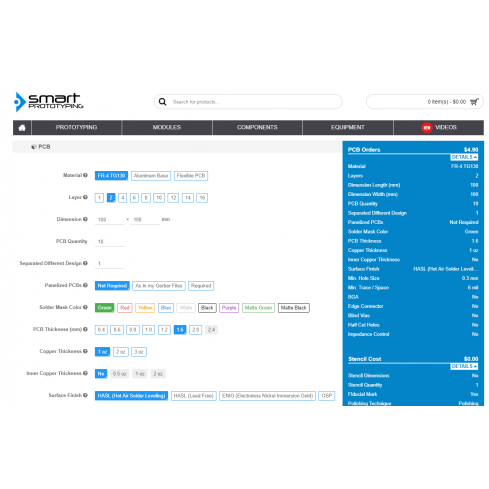The image size is (489, 489).
Task: Select HASL (Hot Air Solder Leveling) finish
Action: point(131,396)
